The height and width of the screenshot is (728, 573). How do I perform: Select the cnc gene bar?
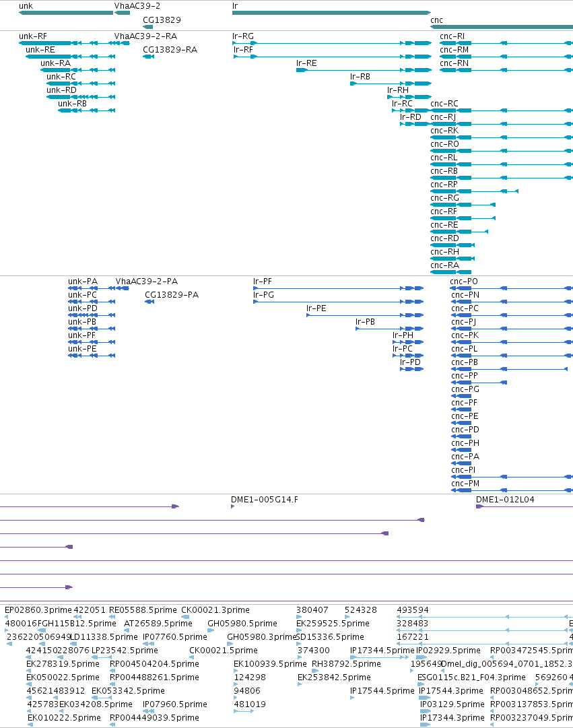pyautogui.click(x=502, y=26)
